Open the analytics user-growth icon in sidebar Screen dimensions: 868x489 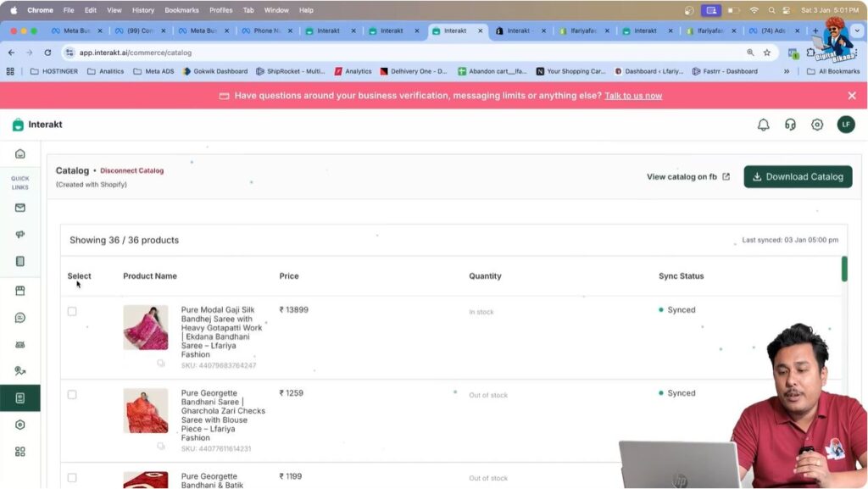point(20,370)
